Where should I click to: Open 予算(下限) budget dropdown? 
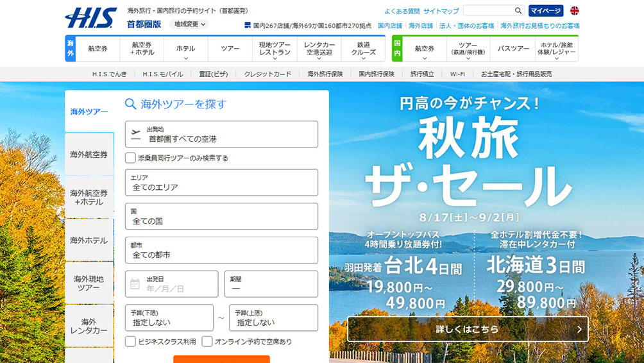(169, 317)
